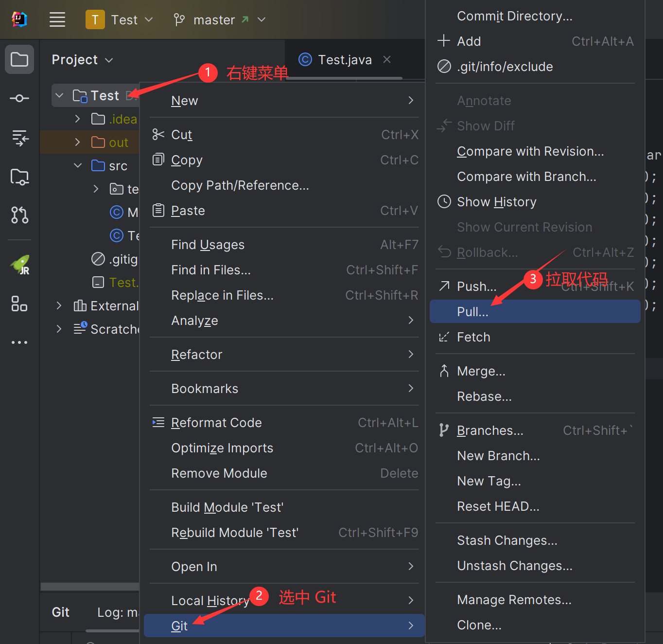The height and width of the screenshot is (644, 663).
Task: Click the Fetch arrow icon
Action: tap(444, 337)
